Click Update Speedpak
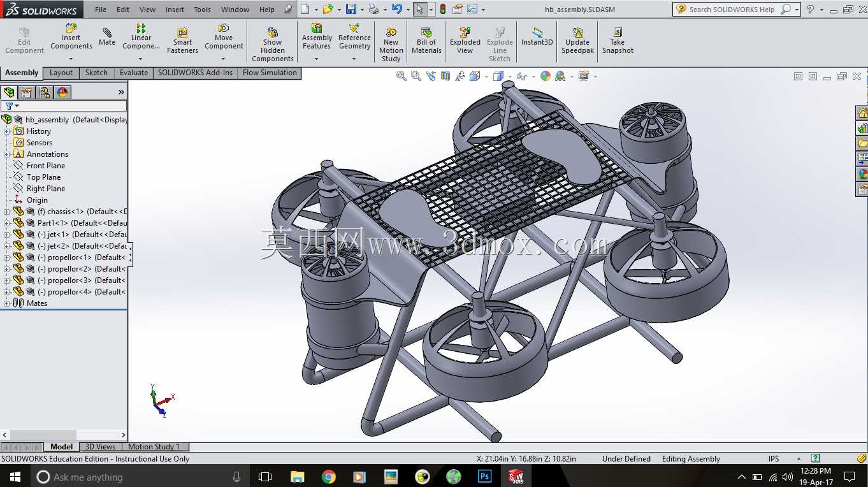 pos(577,41)
